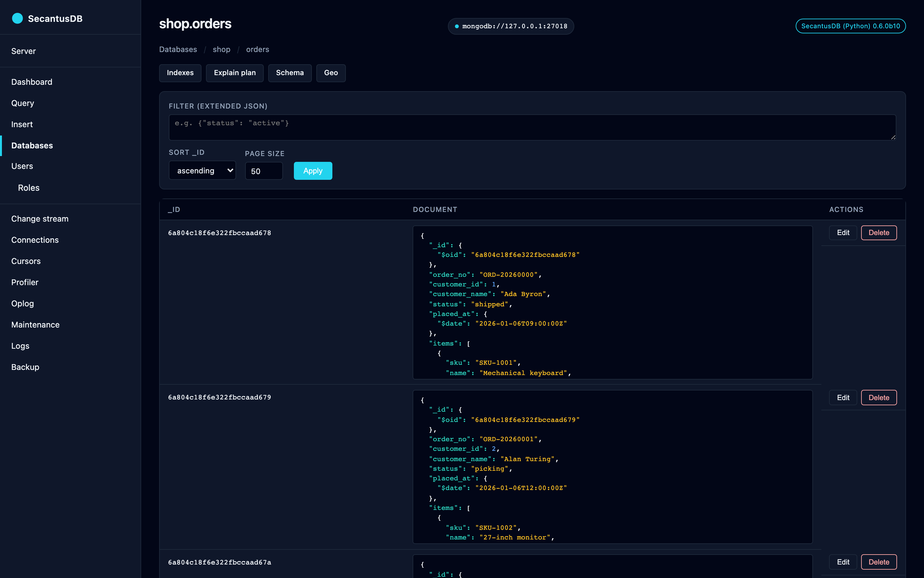Viewport: 924px width, 578px height.
Task: Edit document ending in aad67a
Action: [x=843, y=562]
